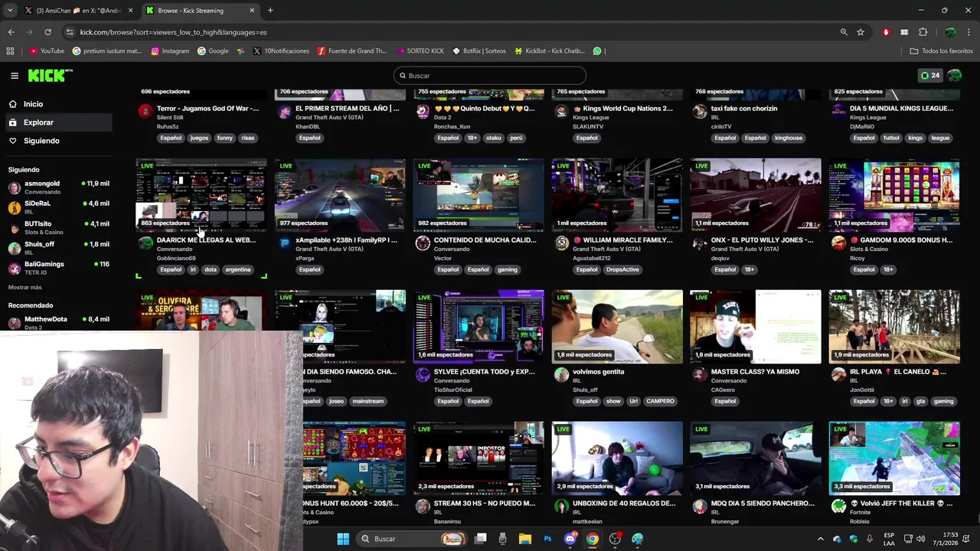Open the YouTube bookmark

coord(47,51)
